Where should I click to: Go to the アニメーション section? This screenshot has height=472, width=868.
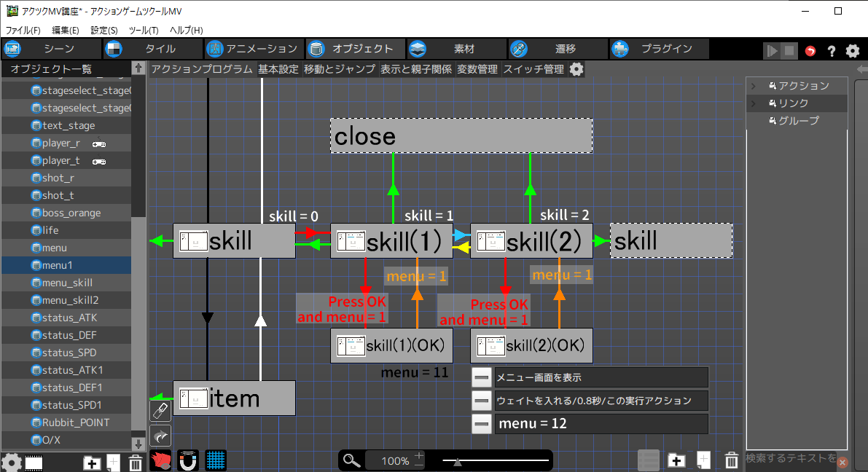point(253,49)
